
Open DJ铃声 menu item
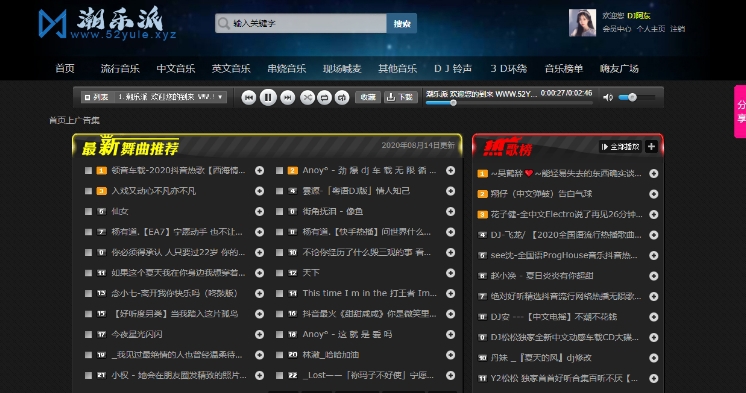tap(452, 69)
